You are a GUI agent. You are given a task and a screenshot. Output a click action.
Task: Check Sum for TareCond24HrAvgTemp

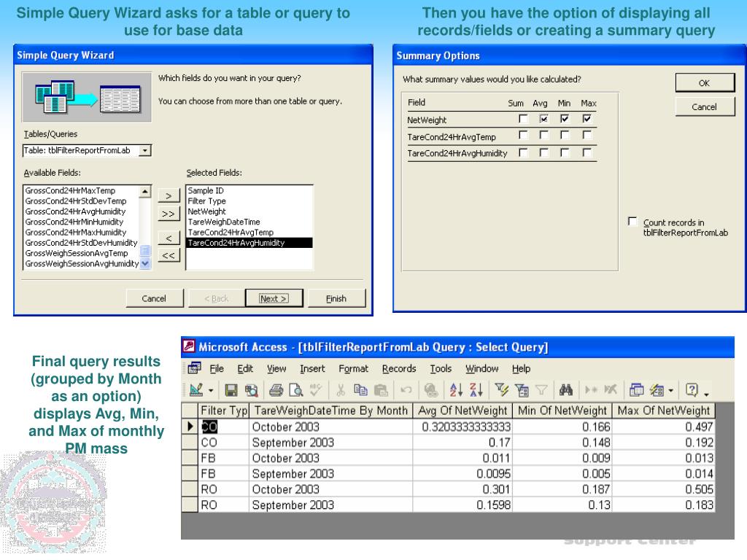coord(523,135)
